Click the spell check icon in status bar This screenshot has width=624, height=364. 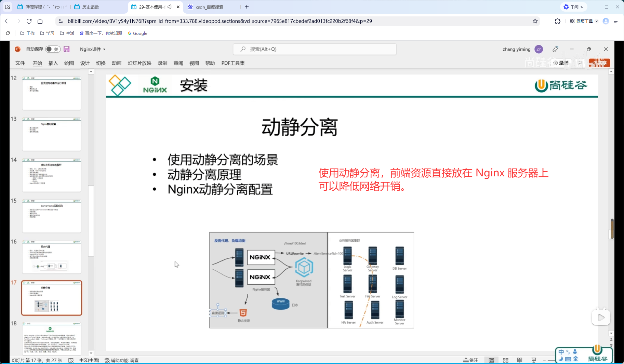tap(71, 360)
